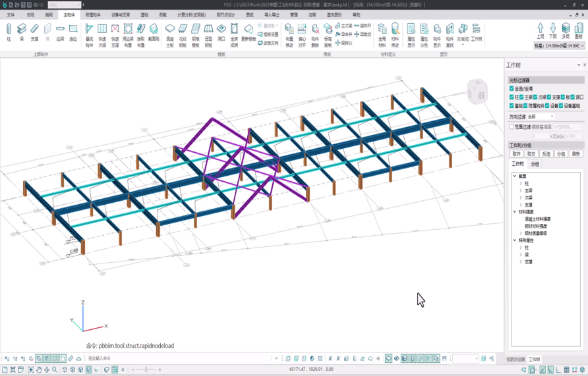
Task: Collapse the 材料强度 tree node
Action: tap(515, 212)
